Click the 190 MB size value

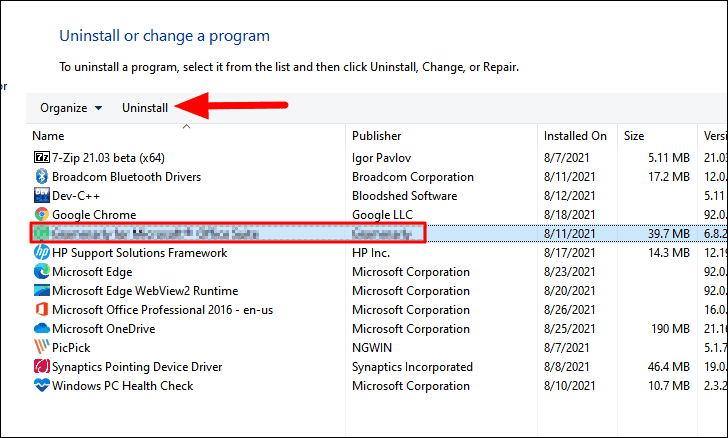point(670,329)
